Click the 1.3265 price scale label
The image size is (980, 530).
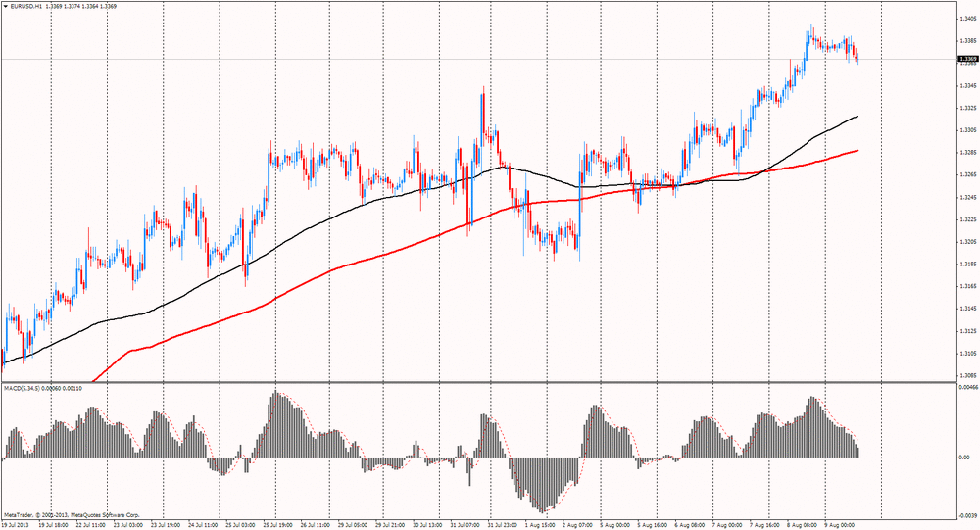point(967,175)
